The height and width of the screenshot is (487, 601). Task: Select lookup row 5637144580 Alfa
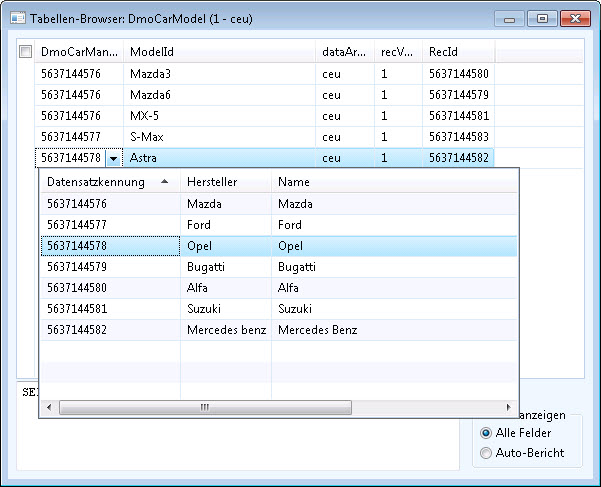(279, 288)
